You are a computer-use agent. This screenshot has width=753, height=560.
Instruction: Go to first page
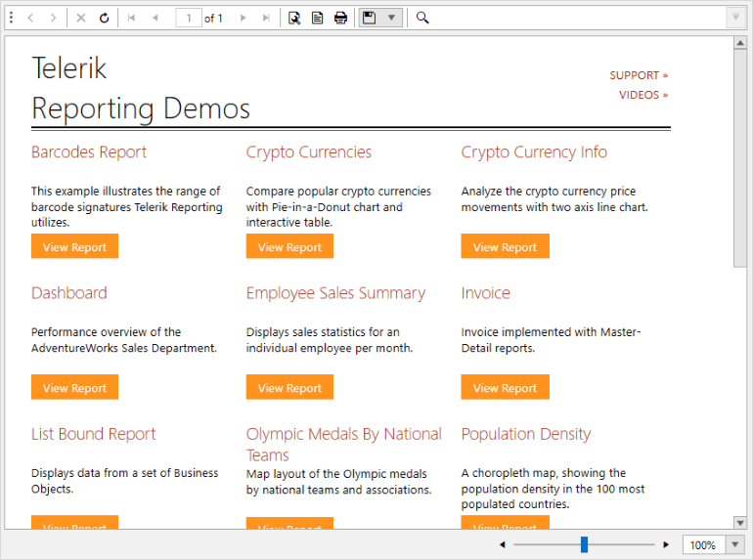coord(131,18)
